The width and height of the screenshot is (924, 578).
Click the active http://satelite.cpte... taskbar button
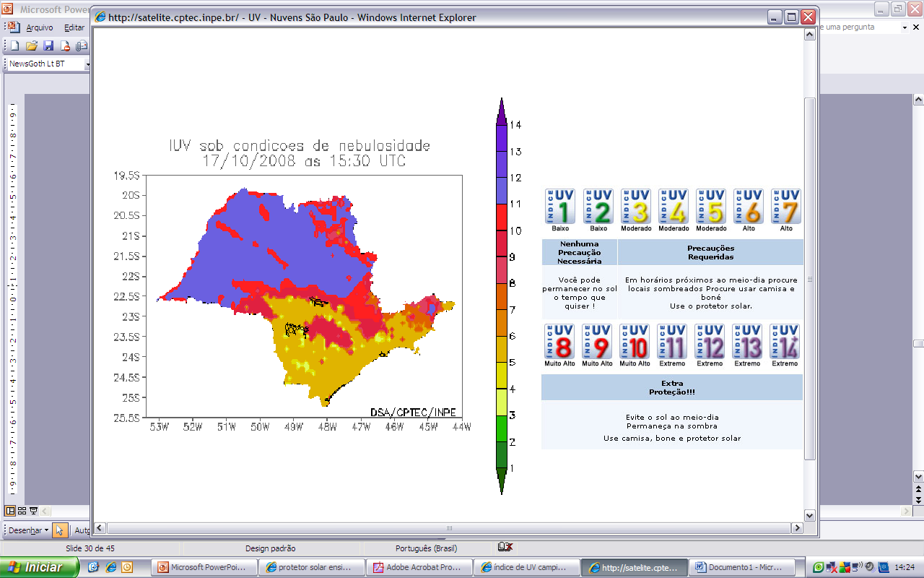coord(635,567)
